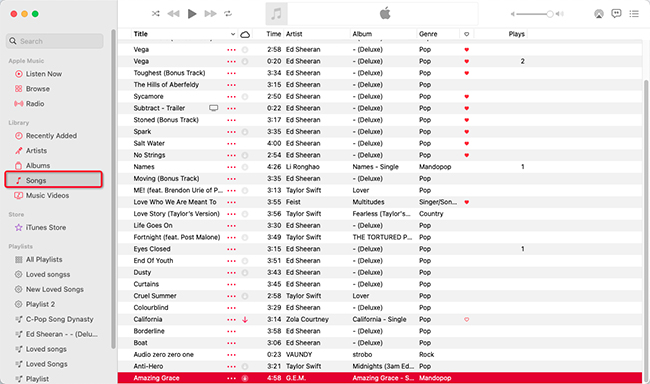The width and height of the screenshot is (650, 384).
Task: Toggle repeat mode
Action: (x=228, y=14)
